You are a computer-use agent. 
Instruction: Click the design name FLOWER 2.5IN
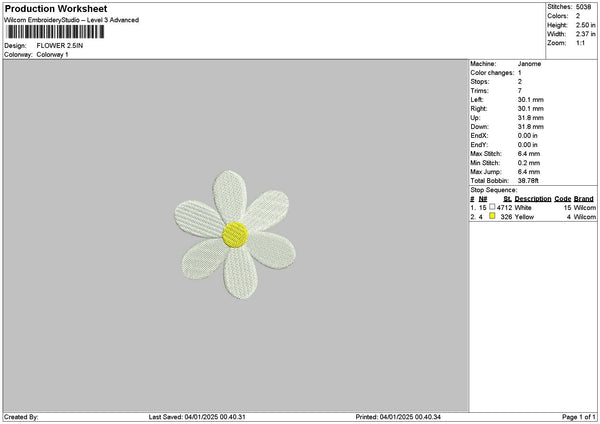click(x=59, y=46)
